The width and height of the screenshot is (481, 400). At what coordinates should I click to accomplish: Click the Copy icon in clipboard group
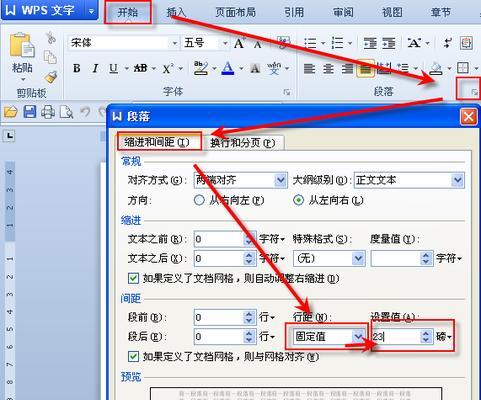50,57
